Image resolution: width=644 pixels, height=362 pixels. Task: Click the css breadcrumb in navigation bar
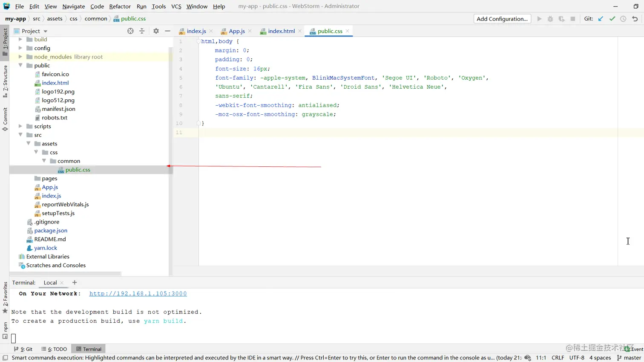point(73,19)
